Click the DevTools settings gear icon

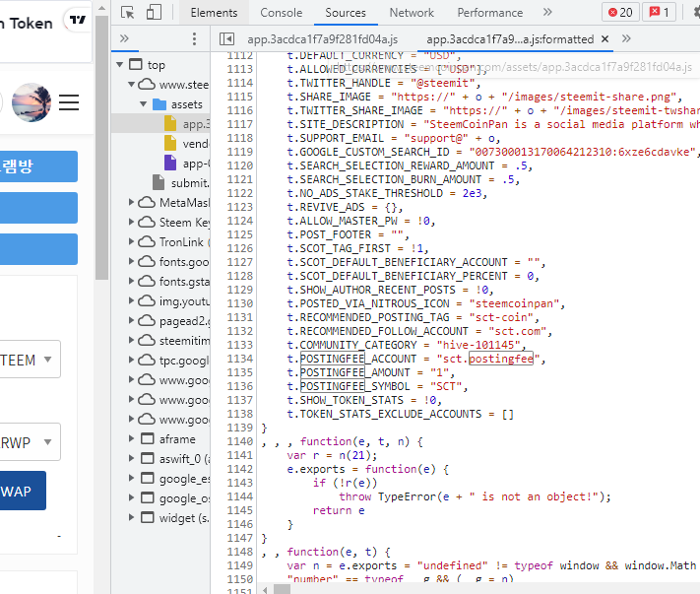pos(696,12)
